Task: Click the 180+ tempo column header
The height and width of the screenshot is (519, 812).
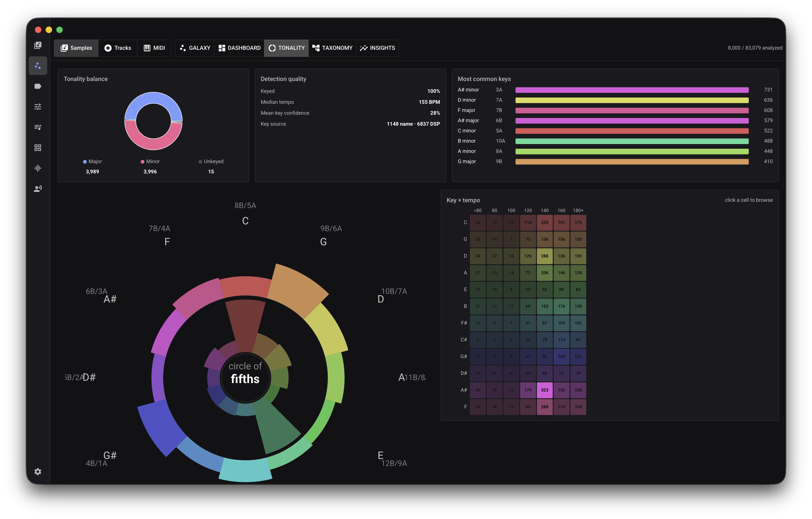Action: pyautogui.click(x=578, y=211)
